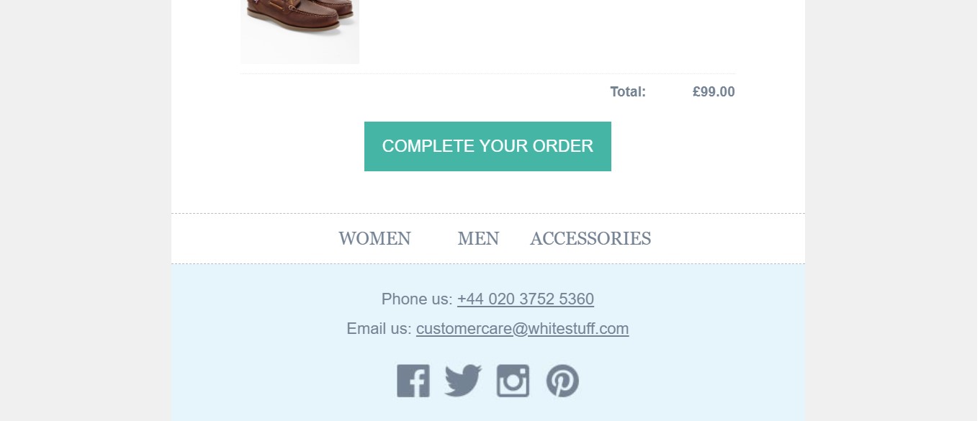
Task: Click the thin line above the Total row
Action: coord(488,73)
